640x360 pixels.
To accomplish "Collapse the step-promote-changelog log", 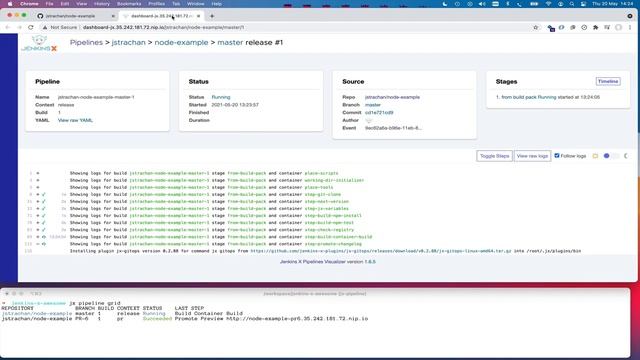I will click(38, 244).
